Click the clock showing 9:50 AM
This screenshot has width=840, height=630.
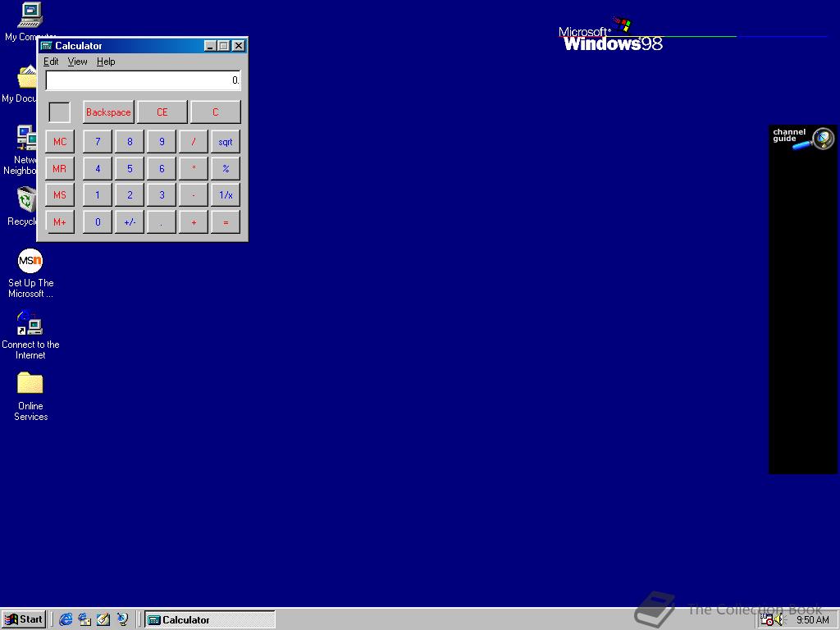(813, 620)
